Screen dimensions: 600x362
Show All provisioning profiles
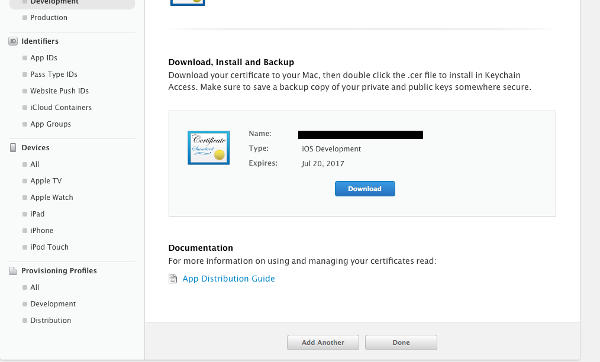(35, 287)
